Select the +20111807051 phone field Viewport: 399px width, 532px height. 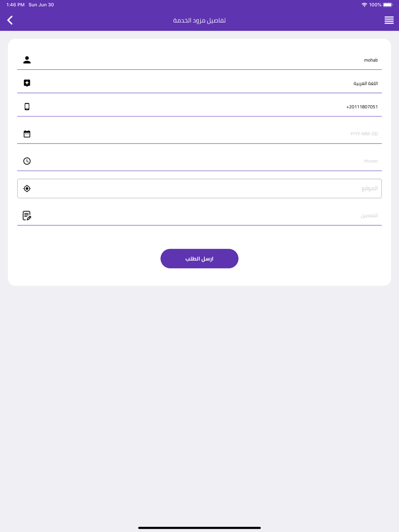point(199,106)
